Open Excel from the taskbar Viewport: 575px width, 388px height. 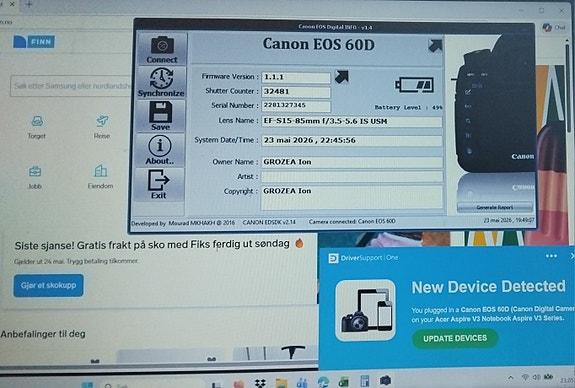click(344, 382)
